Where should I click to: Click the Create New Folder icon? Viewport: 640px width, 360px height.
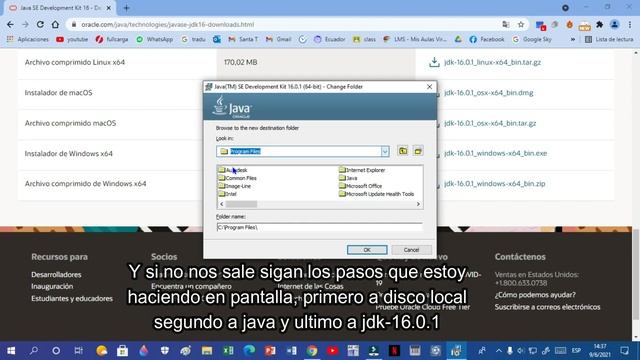tap(418, 151)
